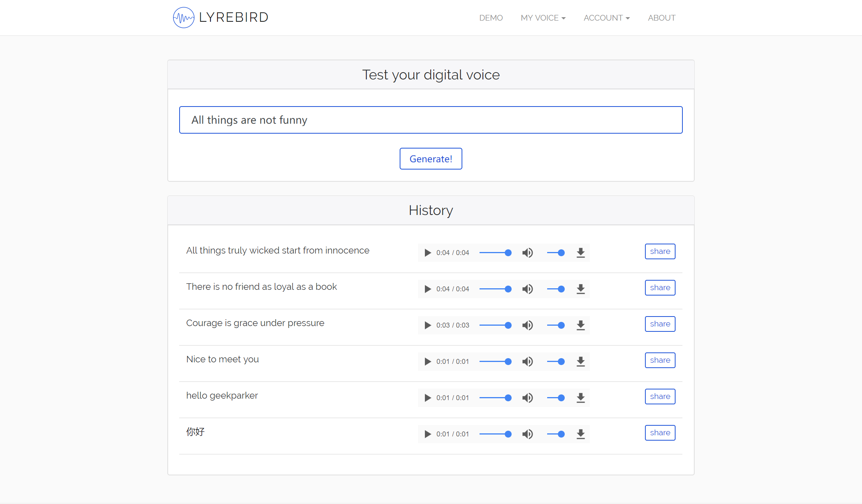Play the 'All things truly wicked' audio clip
This screenshot has width=862, height=504.
pos(428,253)
